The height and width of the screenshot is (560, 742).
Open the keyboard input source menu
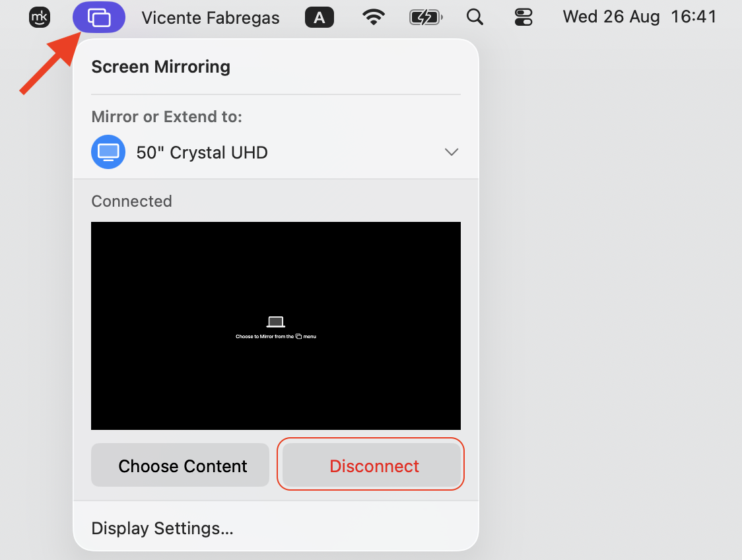[320, 18]
